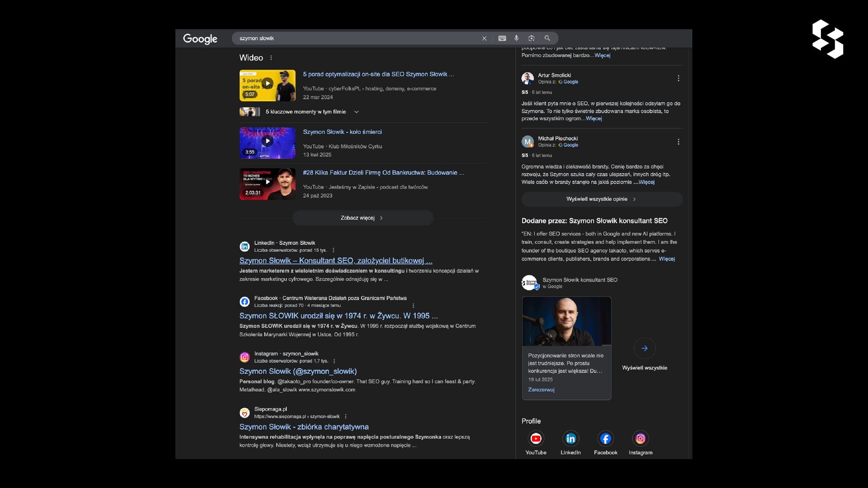Click https://www.siepomaga.pl › szymon-slowik URL

297,417
